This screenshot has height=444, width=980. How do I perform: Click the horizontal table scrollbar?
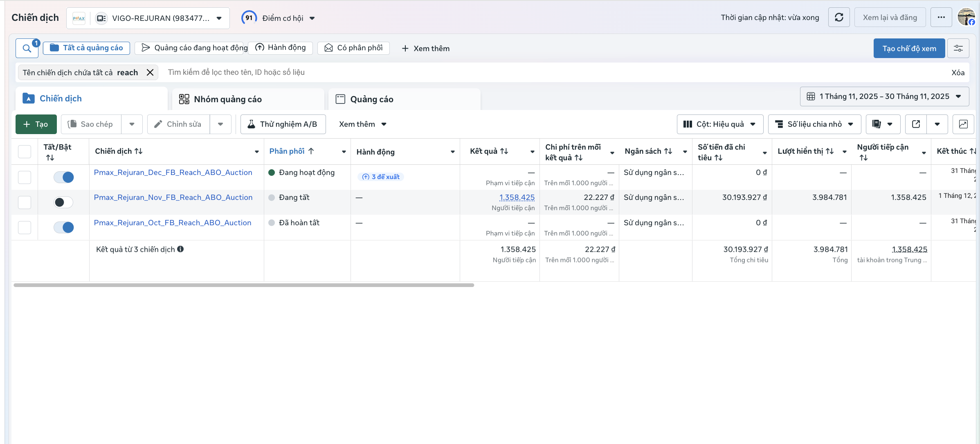coord(244,285)
